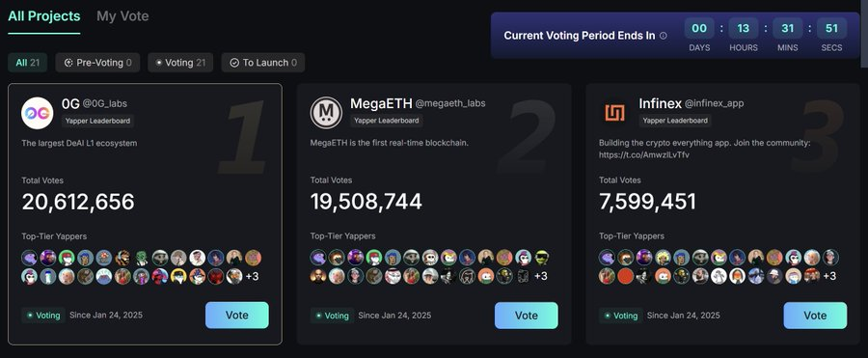The image size is (868, 358).
Task: Click Yapper Leaderboard badge on 0G card
Action: click(x=97, y=121)
